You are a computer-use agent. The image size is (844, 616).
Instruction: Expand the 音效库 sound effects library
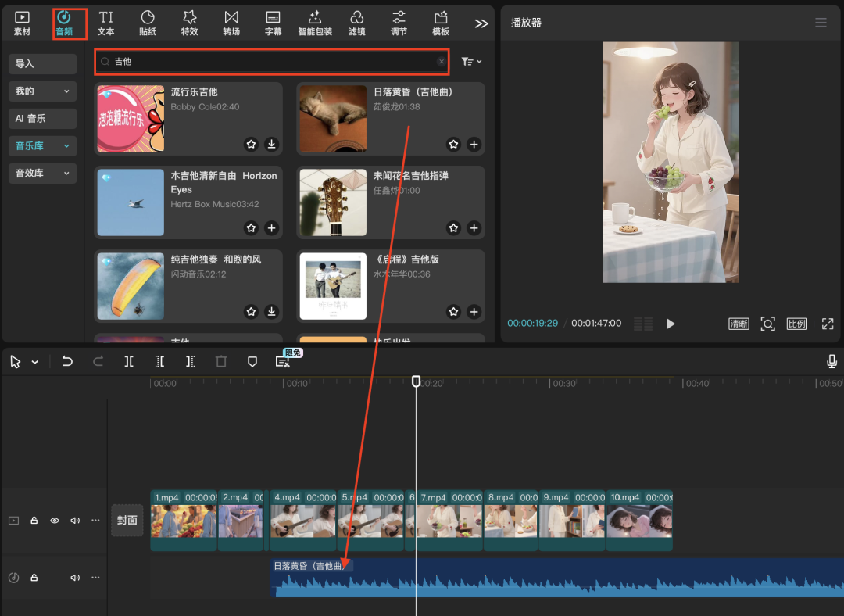click(43, 174)
